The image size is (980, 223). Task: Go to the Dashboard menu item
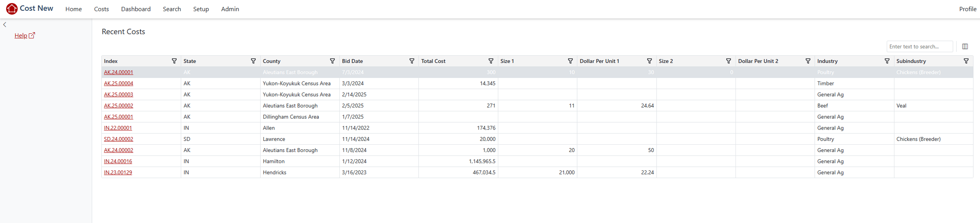click(135, 9)
